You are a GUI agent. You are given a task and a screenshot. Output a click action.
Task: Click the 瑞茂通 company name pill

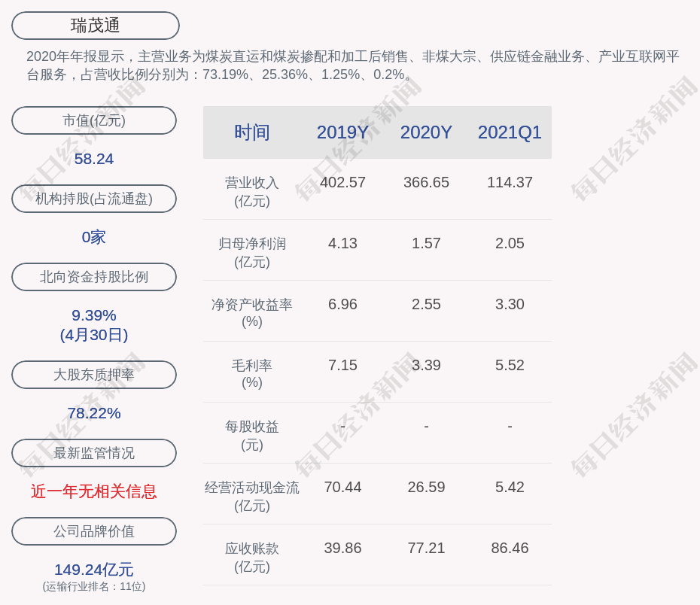tap(96, 26)
